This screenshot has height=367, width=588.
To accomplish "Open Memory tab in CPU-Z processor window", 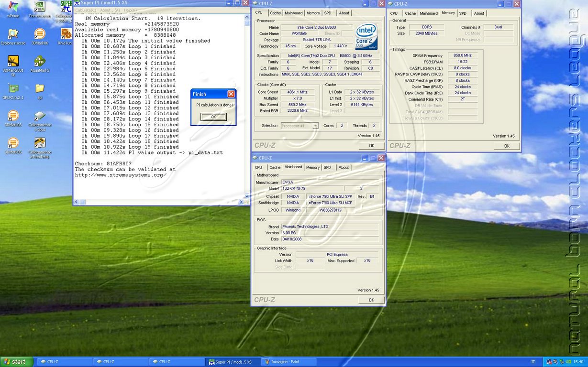I will pos(313,13).
